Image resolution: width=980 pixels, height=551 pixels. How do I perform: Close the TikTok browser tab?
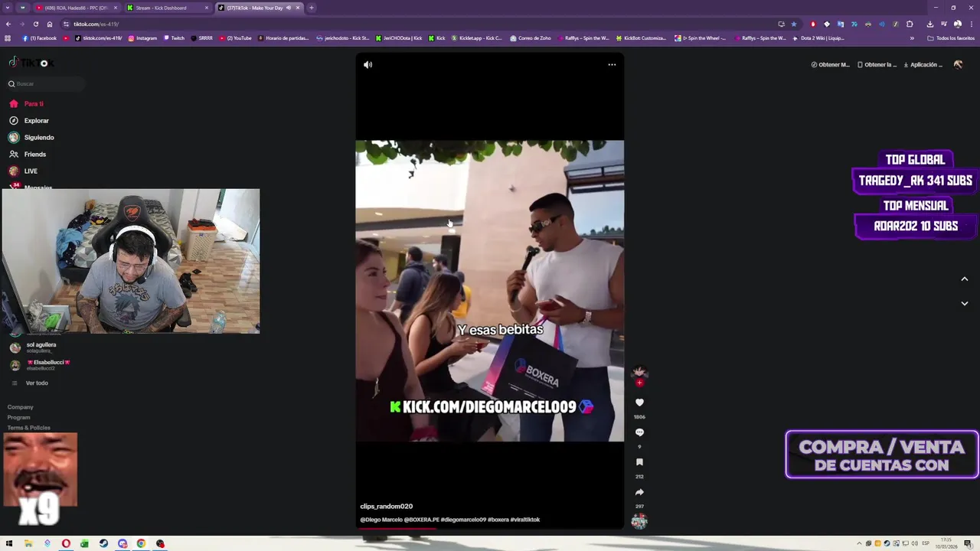pyautogui.click(x=298, y=8)
